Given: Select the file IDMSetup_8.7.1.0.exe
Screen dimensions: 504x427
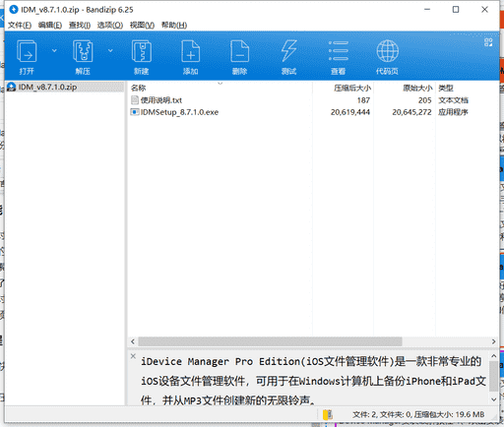Looking at the screenshot, I should (179, 112).
